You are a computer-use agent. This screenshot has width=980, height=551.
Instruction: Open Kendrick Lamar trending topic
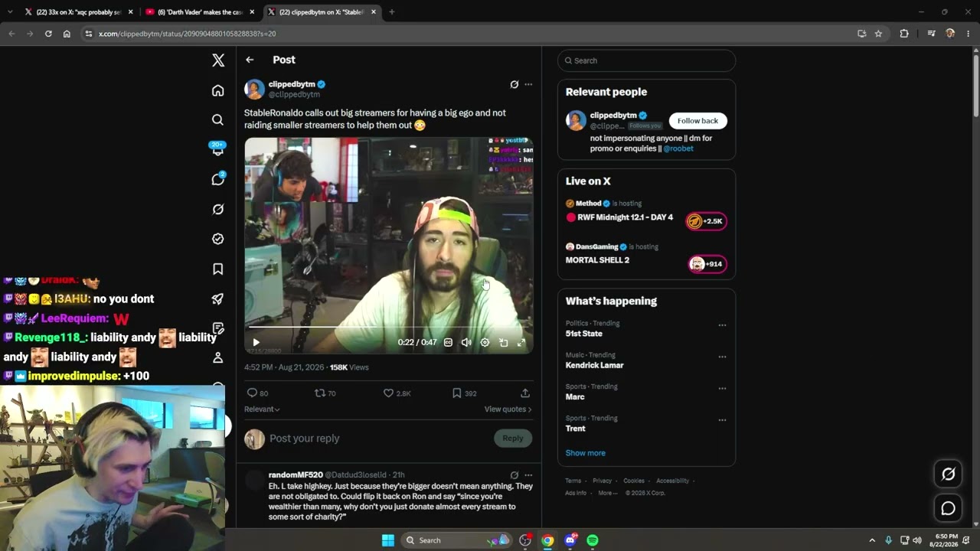[595, 366]
